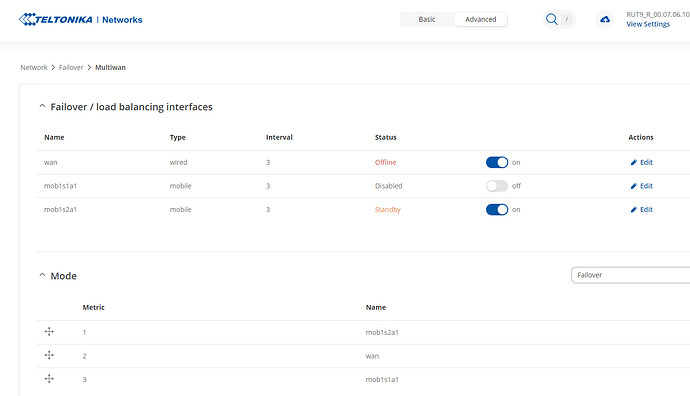The image size is (690, 396).
Task: Switch to Basic mode tab
Action: point(426,19)
